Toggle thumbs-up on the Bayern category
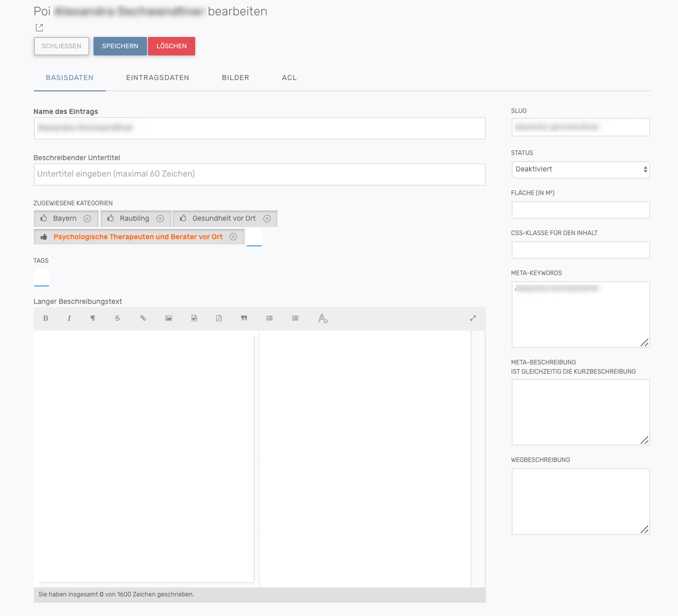This screenshot has height=616, width=678. (44, 218)
